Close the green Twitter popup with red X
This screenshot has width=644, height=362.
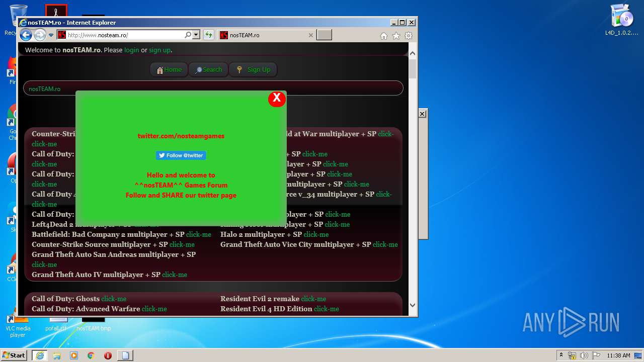[277, 99]
